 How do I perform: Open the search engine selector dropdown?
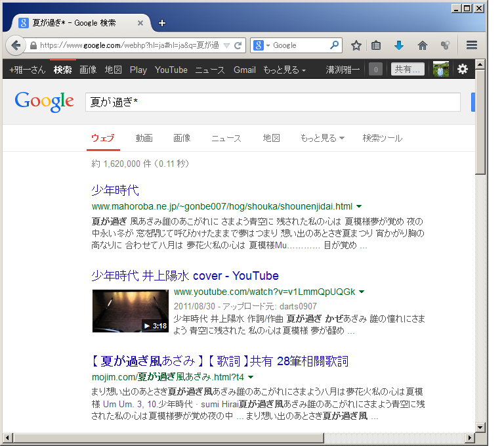[x=261, y=45]
